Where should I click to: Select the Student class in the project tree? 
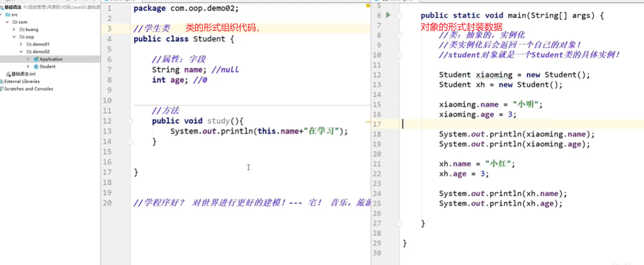[x=47, y=67]
